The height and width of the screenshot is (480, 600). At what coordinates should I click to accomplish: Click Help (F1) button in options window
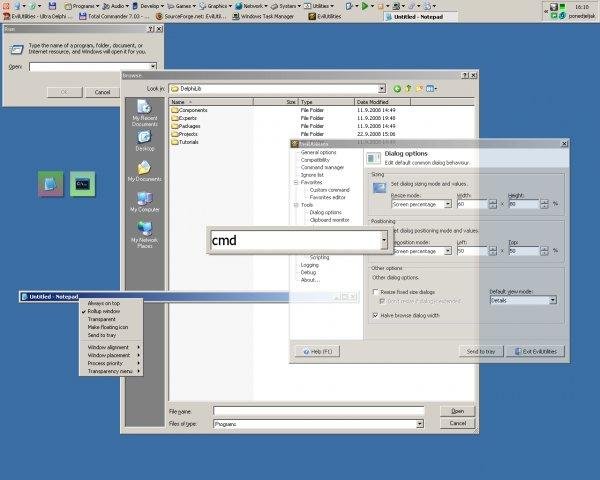point(317,351)
